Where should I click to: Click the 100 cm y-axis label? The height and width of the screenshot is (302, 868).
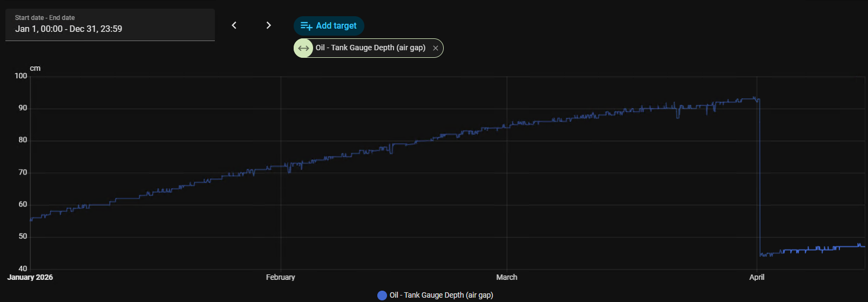(21, 76)
